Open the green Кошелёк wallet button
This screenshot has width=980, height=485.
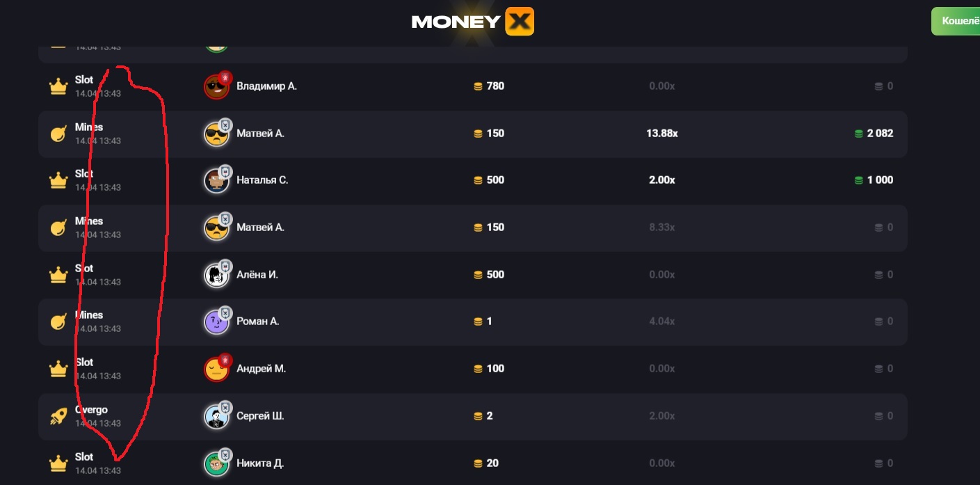click(x=956, y=22)
